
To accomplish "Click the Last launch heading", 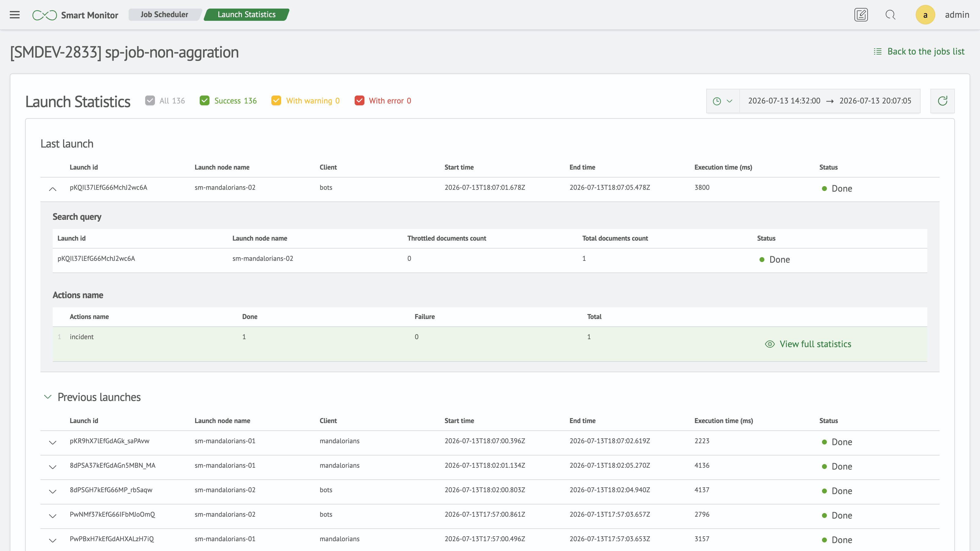I will pyautogui.click(x=67, y=144).
